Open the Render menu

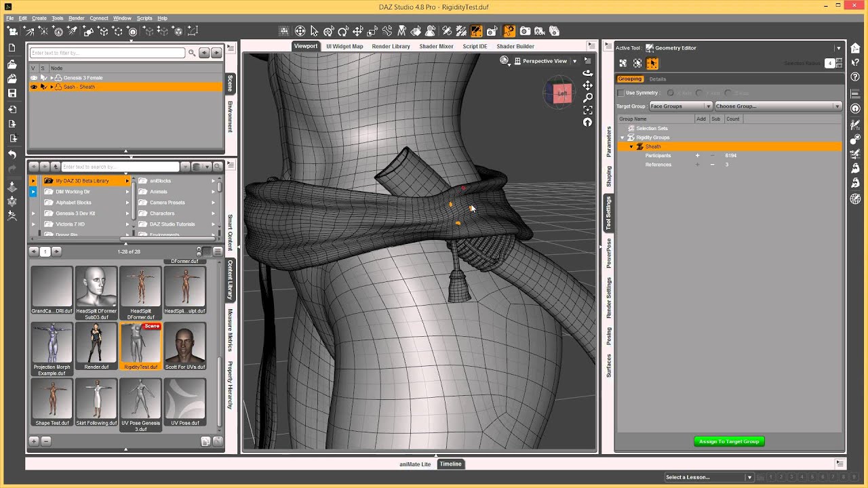click(x=77, y=18)
